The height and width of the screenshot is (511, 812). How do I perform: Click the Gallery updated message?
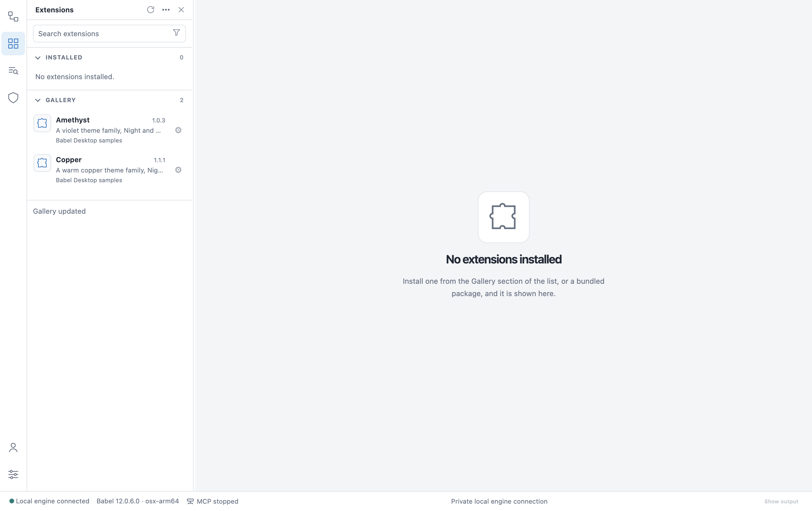tap(59, 211)
